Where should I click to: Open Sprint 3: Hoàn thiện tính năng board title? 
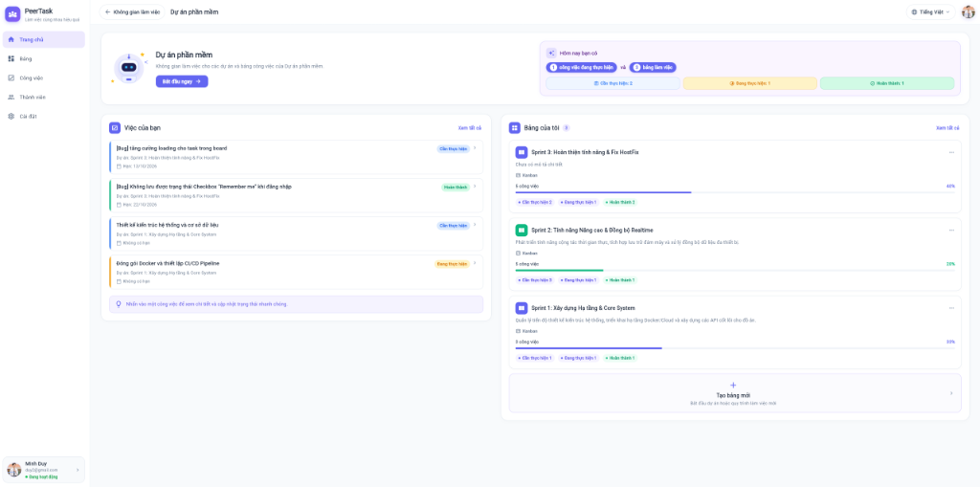[x=585, y=152]
